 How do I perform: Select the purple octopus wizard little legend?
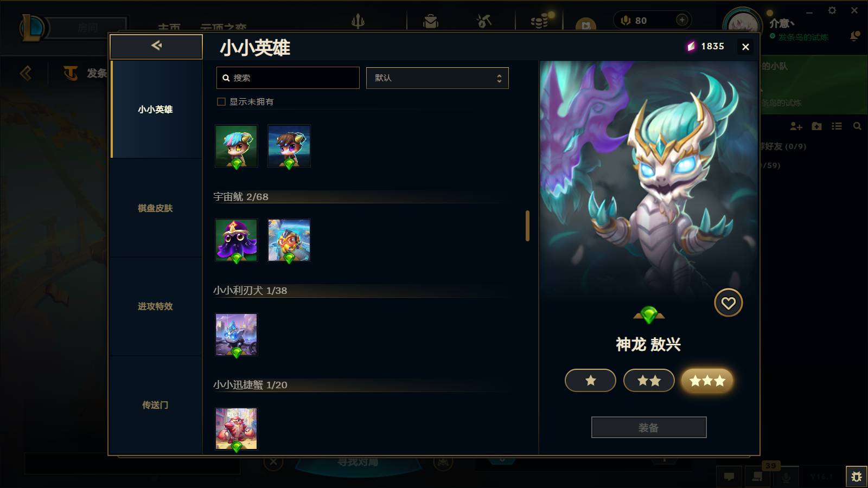pos(236,240)
